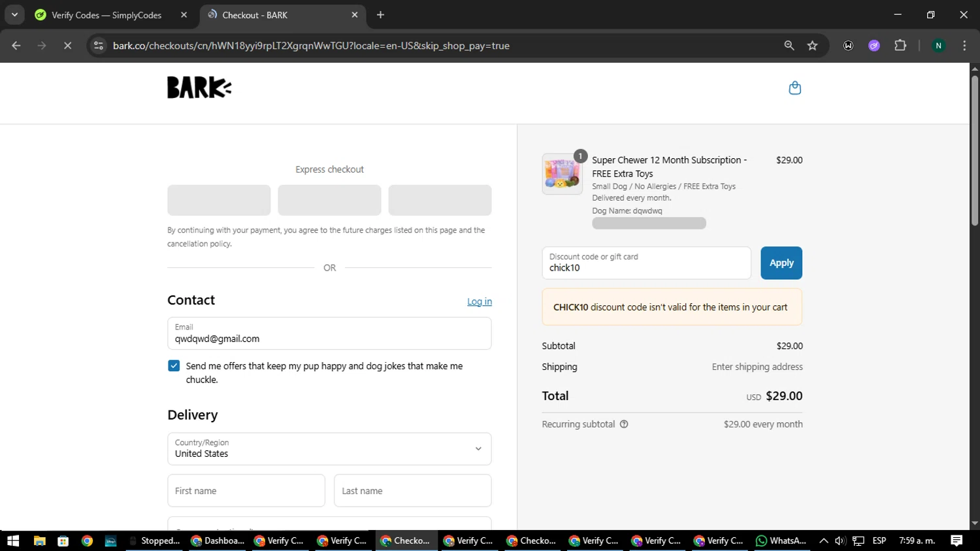Click the recurring subtotal help icon

624,424
